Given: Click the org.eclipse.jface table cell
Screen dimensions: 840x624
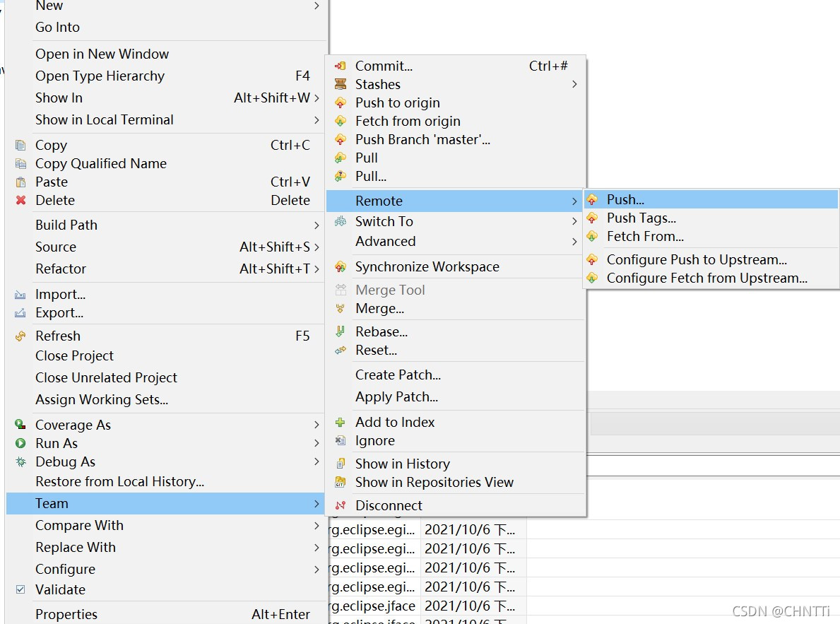Looking at the screenshot, I should tap(374, 606).
